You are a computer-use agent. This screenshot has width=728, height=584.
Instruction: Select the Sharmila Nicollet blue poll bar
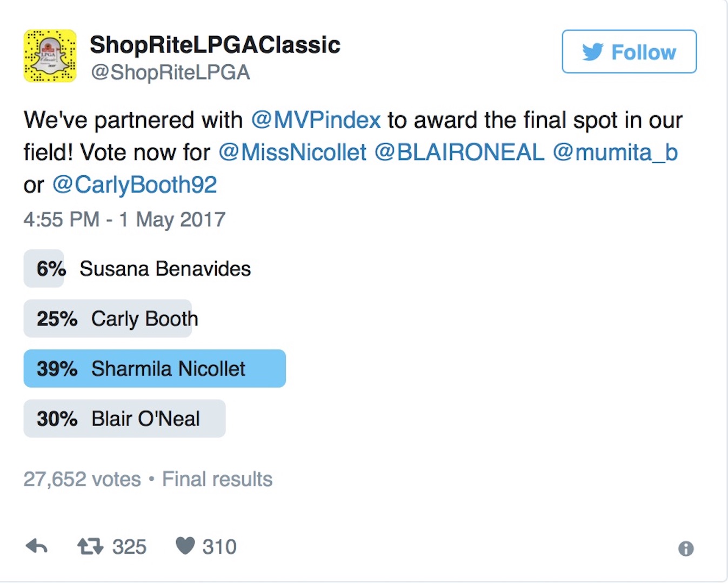155,368
